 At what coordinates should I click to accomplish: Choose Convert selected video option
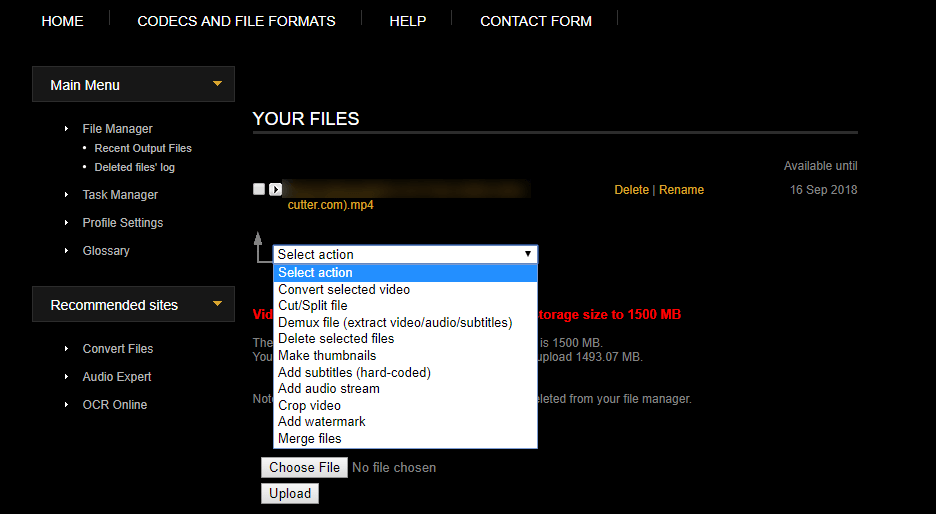point(344,289)
